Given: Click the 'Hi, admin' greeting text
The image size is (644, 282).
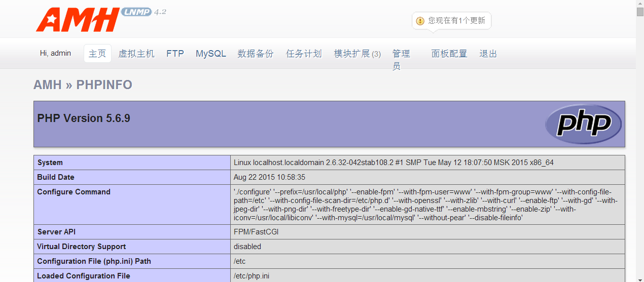Looking at the screenshot, I should [x=55, y=53].
